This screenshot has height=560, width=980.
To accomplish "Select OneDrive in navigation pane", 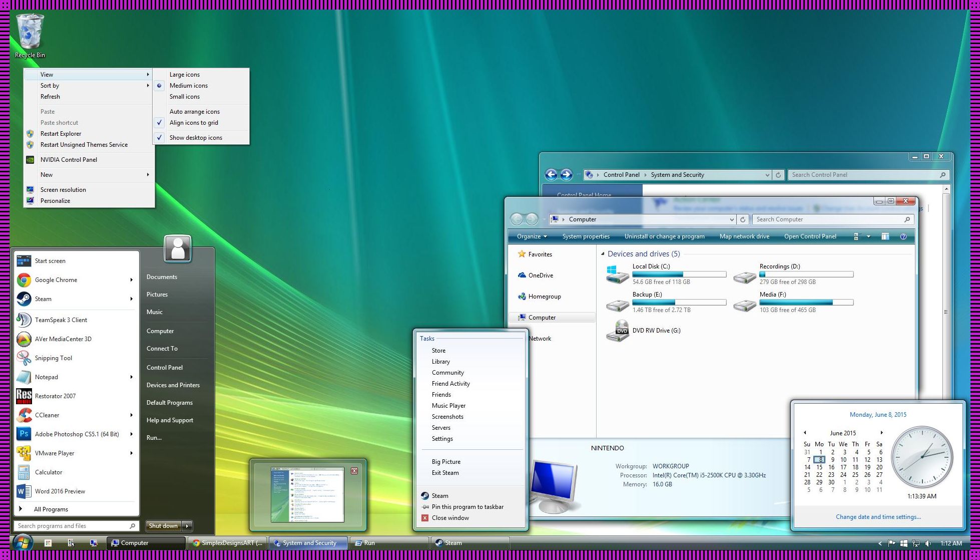I will (x=541, y=275).
